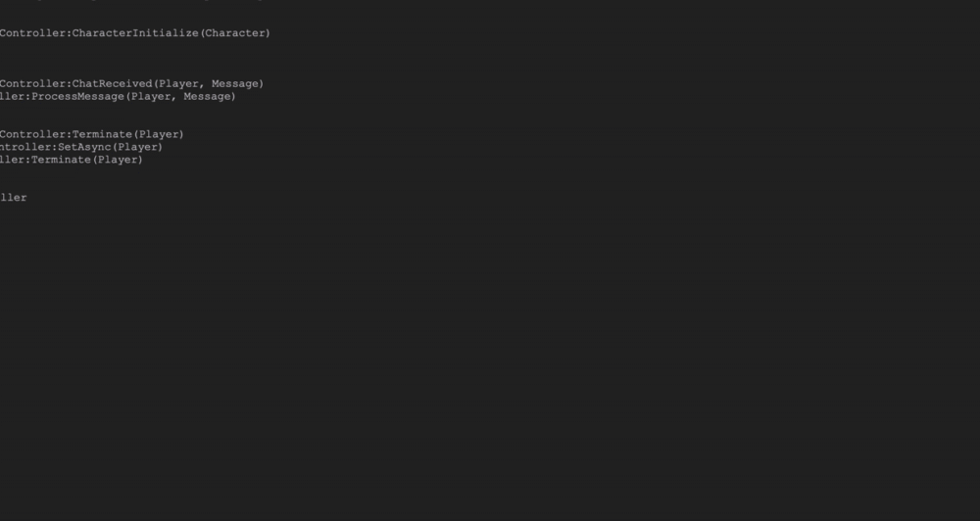Click the ChatReceived method name
Image resolution: width=980 pixels, height=521 pixels.
(x=113, y=83)
